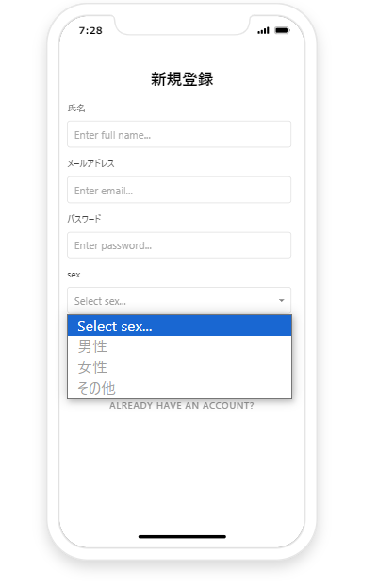Click the 氏名 field label

[76, 108]
